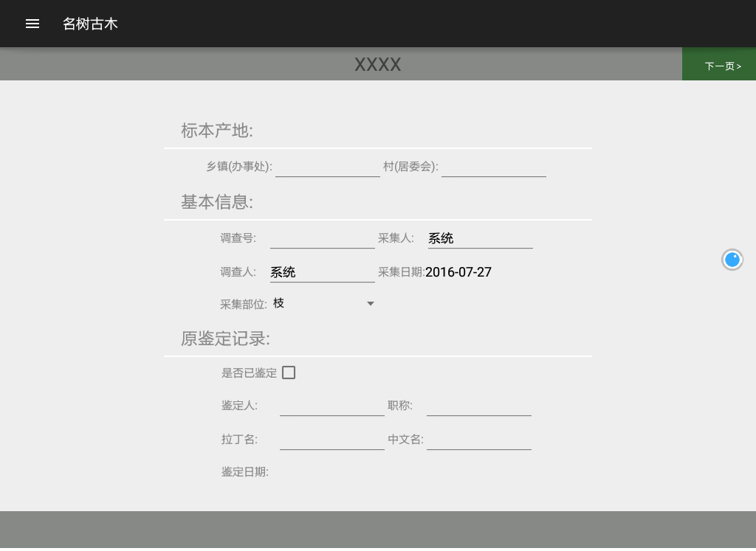The width and height of the screenshot is (756, 551).
Task: Click the 采集人 field containing 系统
Action: [x=480, y=238]
